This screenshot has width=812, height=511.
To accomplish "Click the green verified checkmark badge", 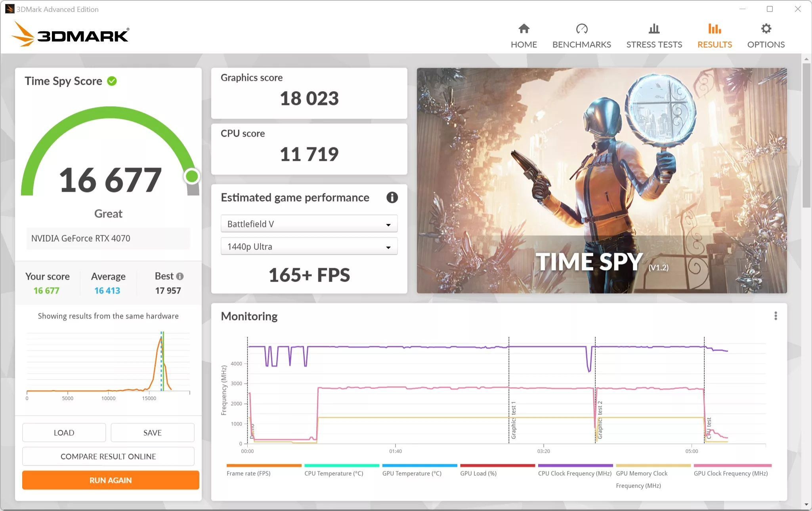I will 112,81.
